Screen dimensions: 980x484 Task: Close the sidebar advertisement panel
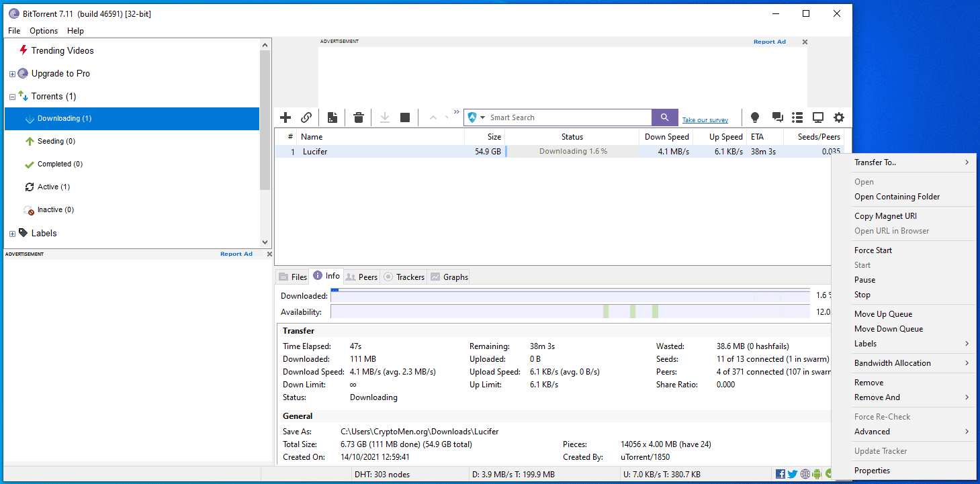click(269, 254)
